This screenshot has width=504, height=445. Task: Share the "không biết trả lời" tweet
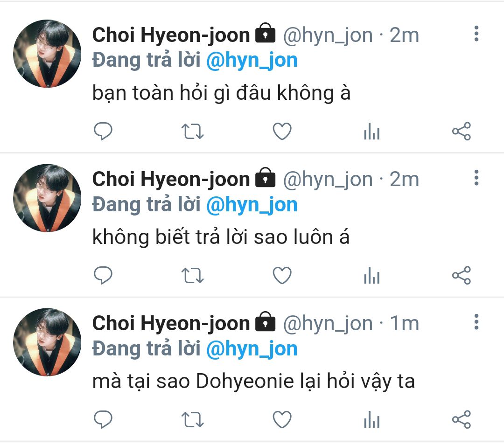coord(461,275)
